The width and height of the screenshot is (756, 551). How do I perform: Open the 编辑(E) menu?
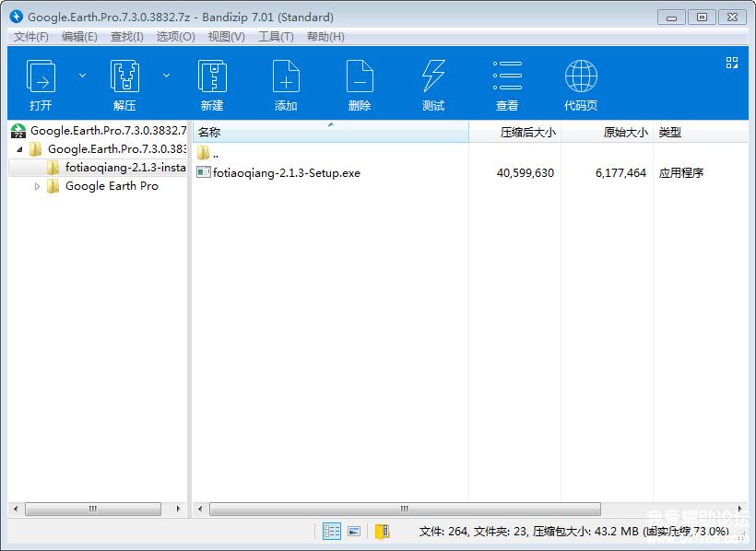[x=79, y=37]
